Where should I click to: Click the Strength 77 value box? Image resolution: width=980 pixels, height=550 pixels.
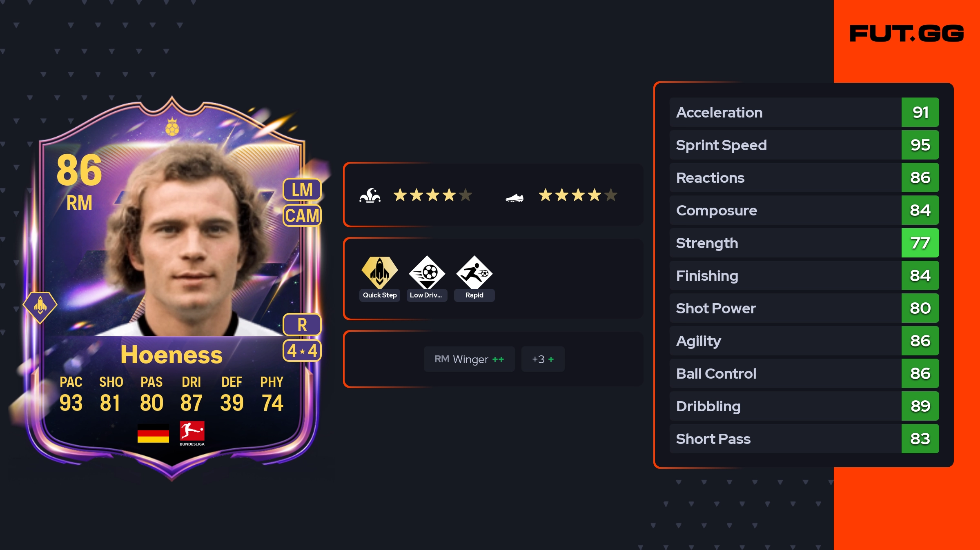(920, 243)
